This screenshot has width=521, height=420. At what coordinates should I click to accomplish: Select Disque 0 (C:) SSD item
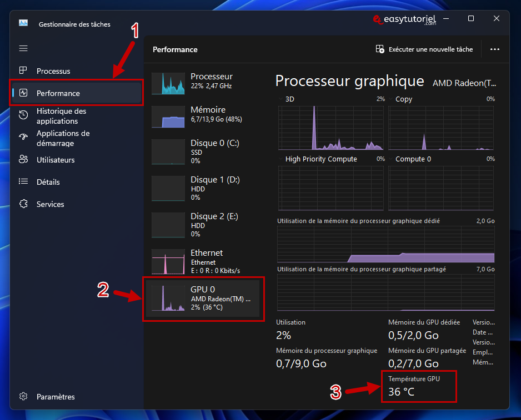[x=203, y=151]
